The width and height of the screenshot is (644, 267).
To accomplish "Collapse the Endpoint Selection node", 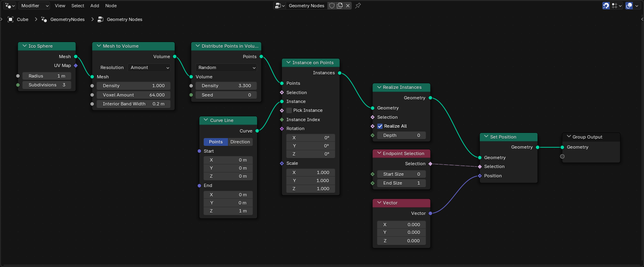I will [379, 153].
